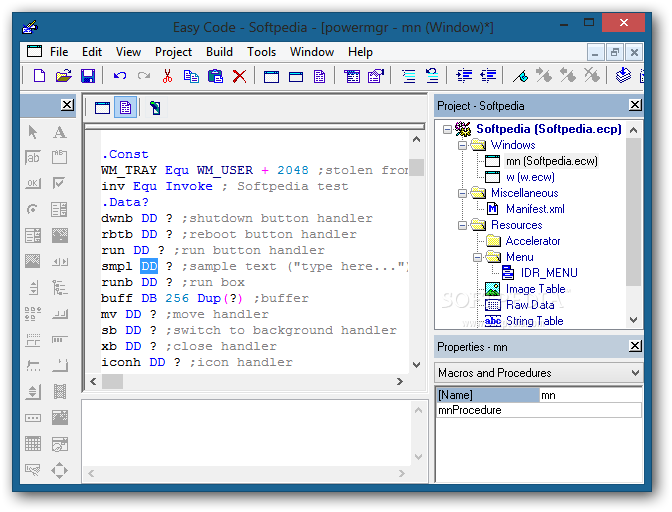This screenshot has height=512, width=672.
Task: Cut selection with the scissors icon
Action: 167,76
